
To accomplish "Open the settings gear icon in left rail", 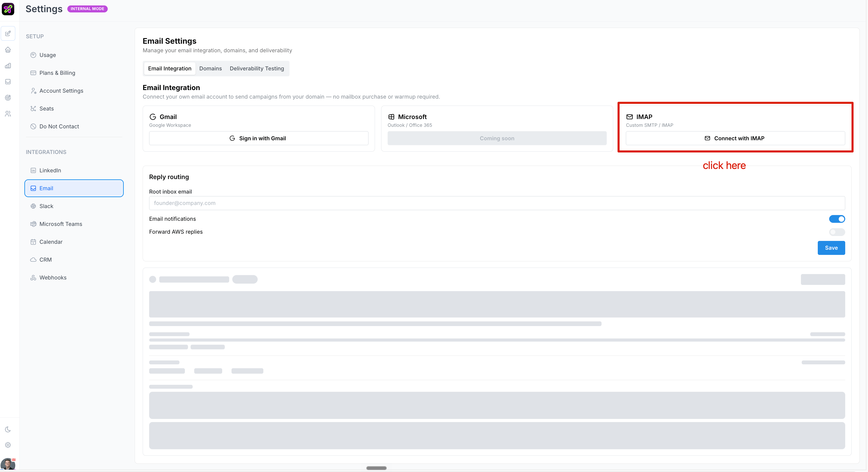I will (8, 445).
